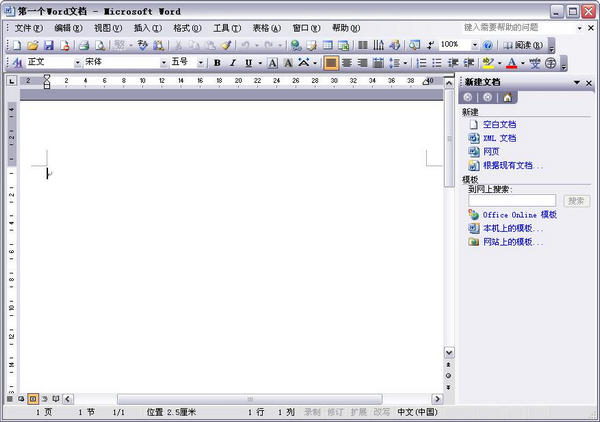Expand the font name 宋体 dropdown
Image resolution: width=600 pixels, height=422 pixels.
(x=164, y=63)
